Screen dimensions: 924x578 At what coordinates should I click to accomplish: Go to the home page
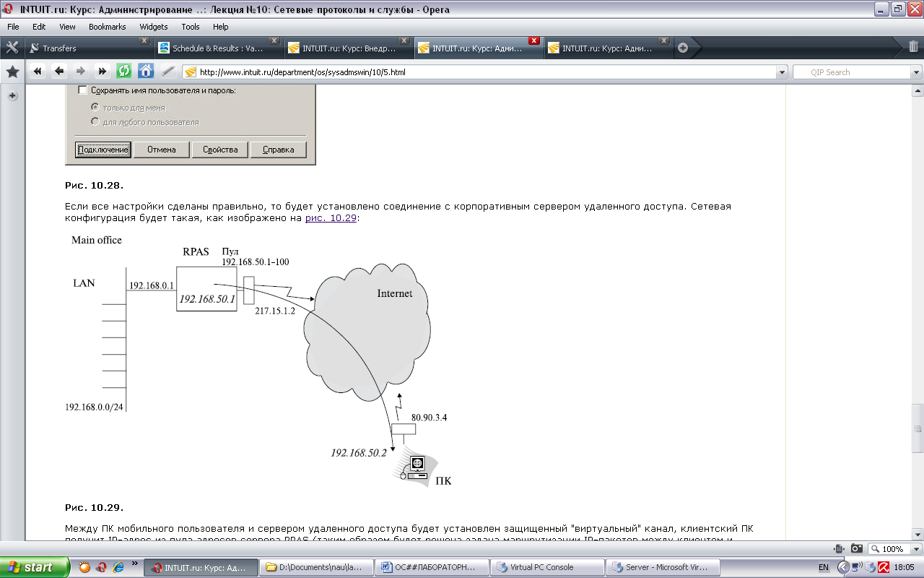click(146, 71)
